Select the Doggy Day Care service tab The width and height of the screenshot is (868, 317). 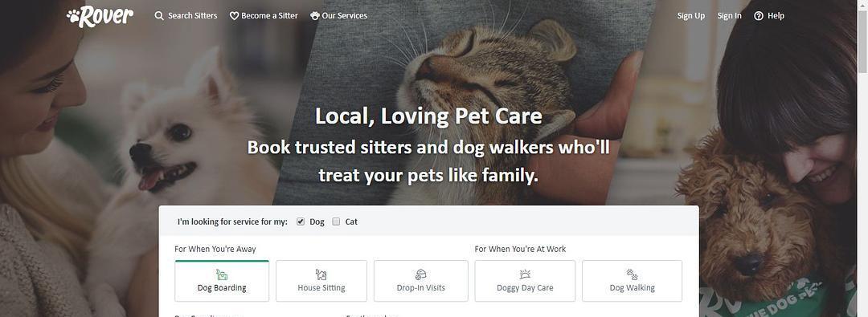525,281
